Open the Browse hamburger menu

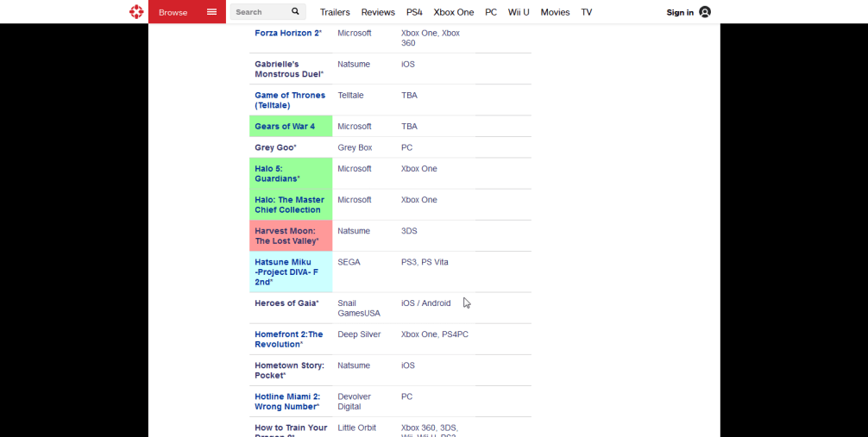pyautogui.click(x=211, y=12)
